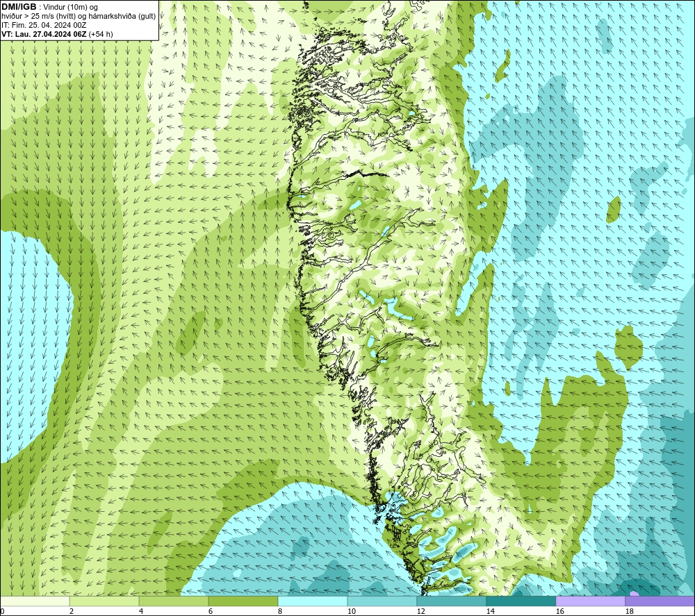695x616 pixels.
Task: Click the DMI/IGB title text
Action: pyautogui.click(x=19, y=7)
